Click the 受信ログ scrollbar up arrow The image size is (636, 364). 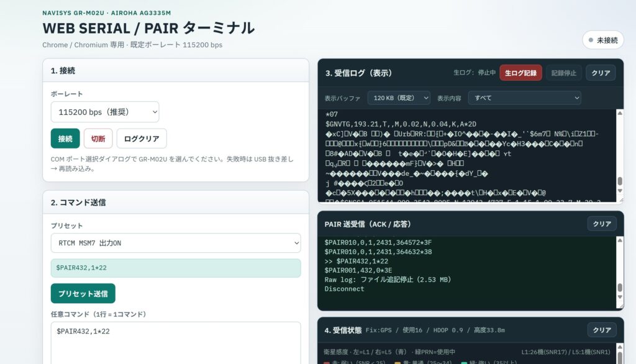[x=620, y=113]
